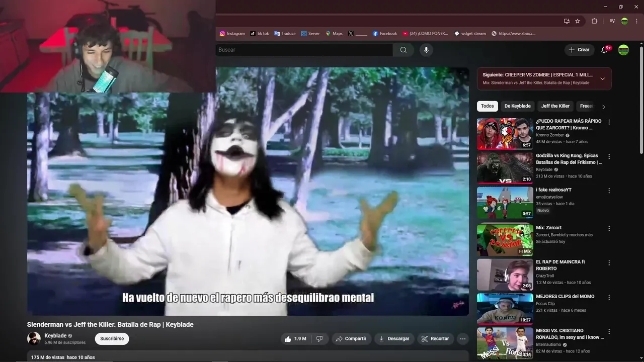Image resolution: width=644 pixels, height=362 pixels.
Task: Click EL RAP DE MAINCRA ft ROBERTO title
Action: pyautogui.click(x=561, y=265)
